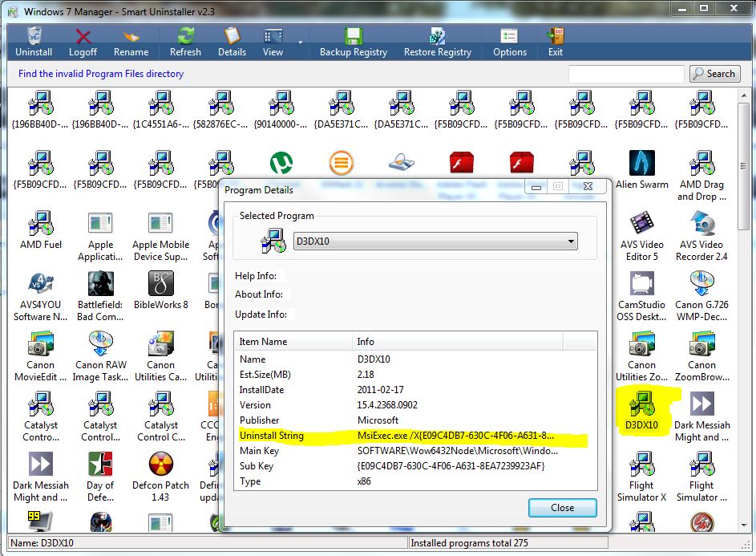Select the Est.Size(MB) row
This screenshot has width=756, height=556.
point(415,375)
